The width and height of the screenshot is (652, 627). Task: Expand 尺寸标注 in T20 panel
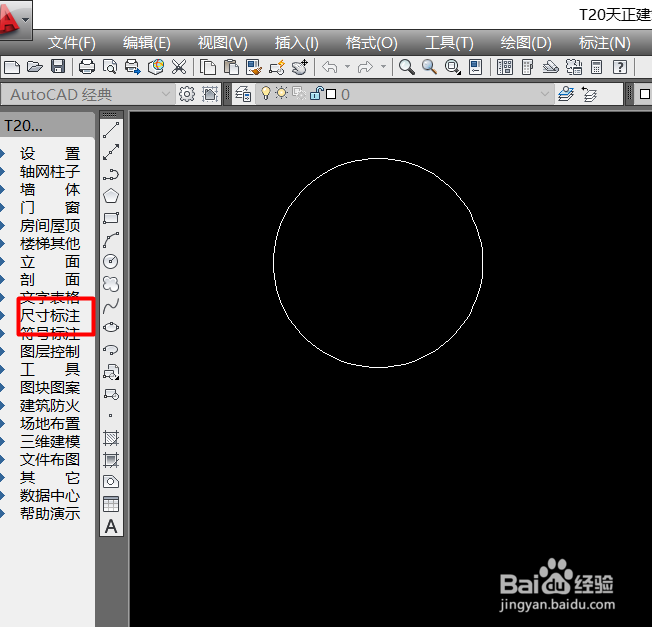49,316
